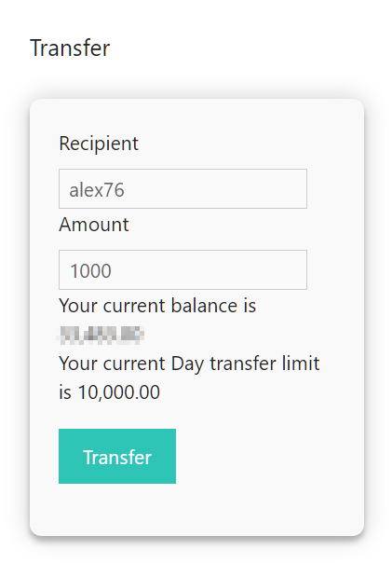
Task: Focus the Amount input field
Action: pyautogui.click(x=182, y=270)
